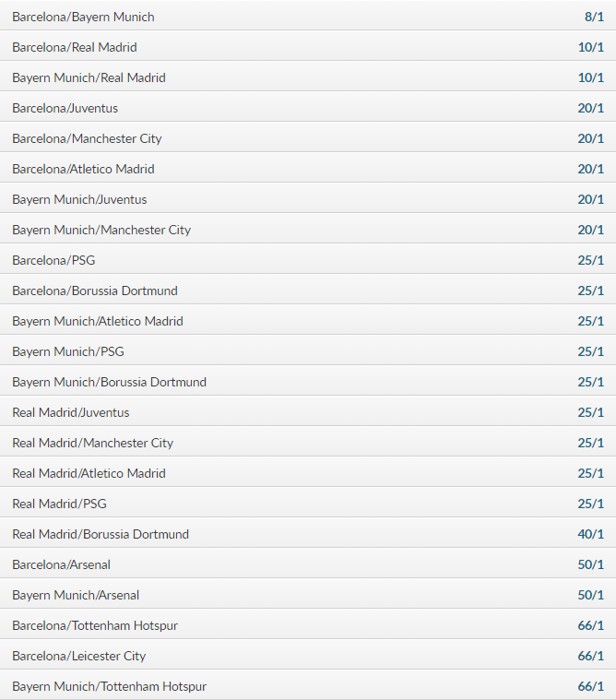Choose the Barcelona/PSG 25/1 odds
The image size is (616, 700).
(590, 260)
